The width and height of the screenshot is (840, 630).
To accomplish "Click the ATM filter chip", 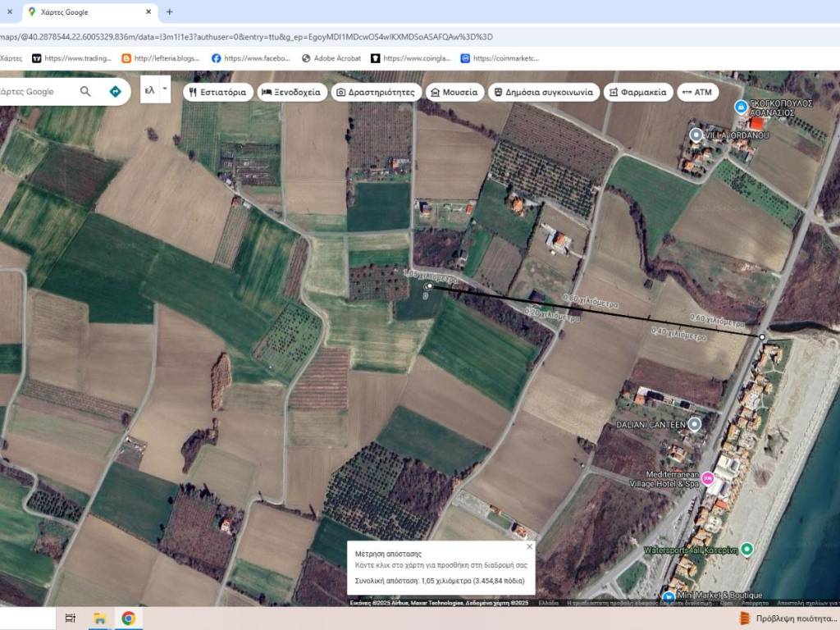I will 697,92.
